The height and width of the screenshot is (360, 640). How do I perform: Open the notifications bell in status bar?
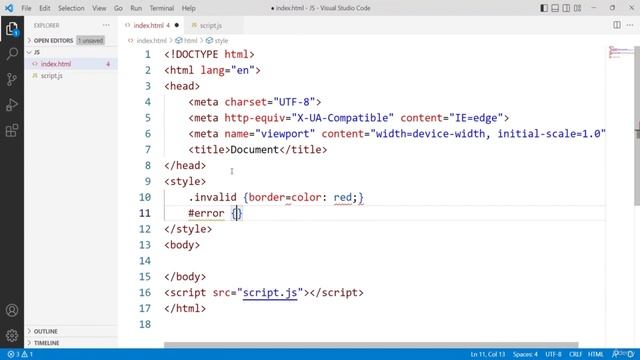pos(631,354)
